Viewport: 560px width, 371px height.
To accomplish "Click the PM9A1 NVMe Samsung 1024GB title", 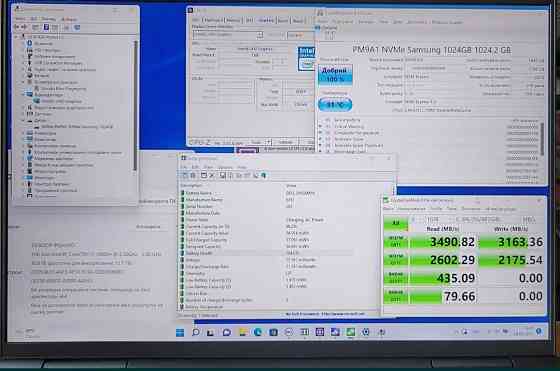I will point(431,50).
